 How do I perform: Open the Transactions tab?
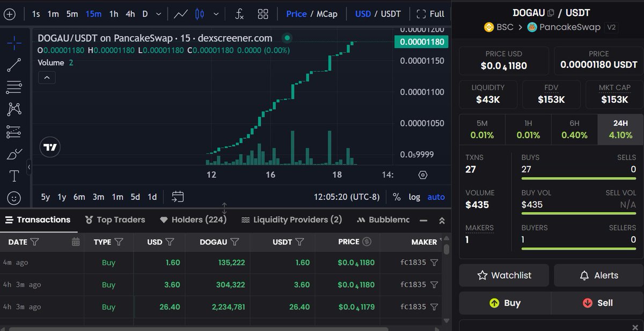click(38, 220)
